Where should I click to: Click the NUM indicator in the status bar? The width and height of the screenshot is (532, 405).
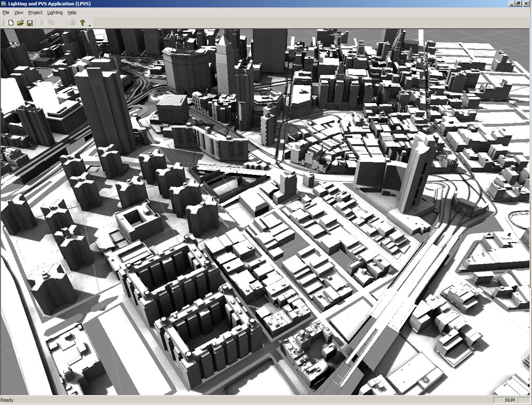point(510,400)
